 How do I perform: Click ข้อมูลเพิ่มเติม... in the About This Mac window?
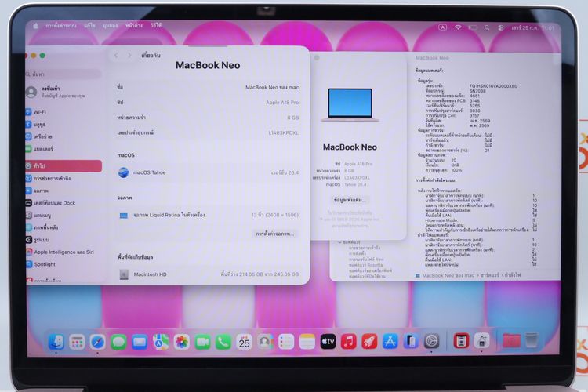(x=350, y=200)
